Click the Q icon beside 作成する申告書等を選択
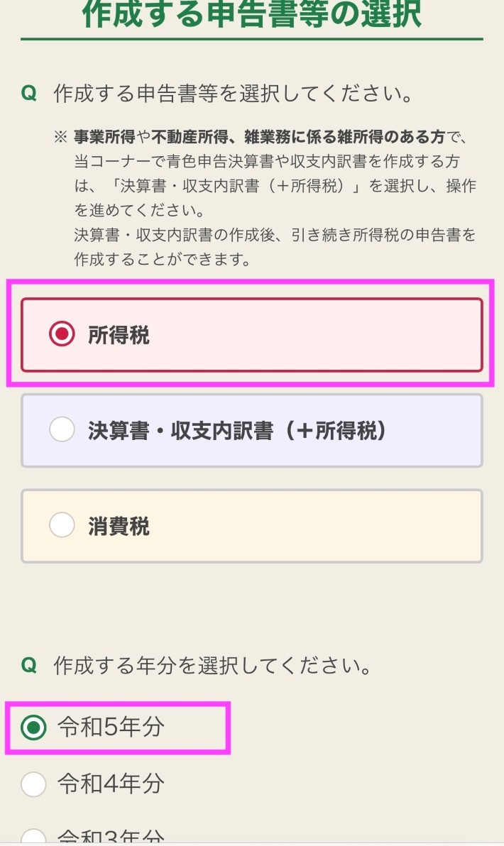 29,94
